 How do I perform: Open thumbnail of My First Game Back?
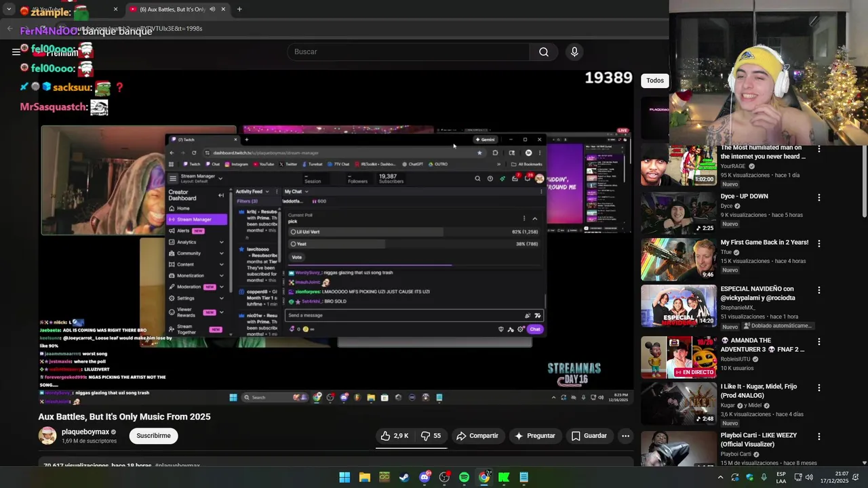678,260
